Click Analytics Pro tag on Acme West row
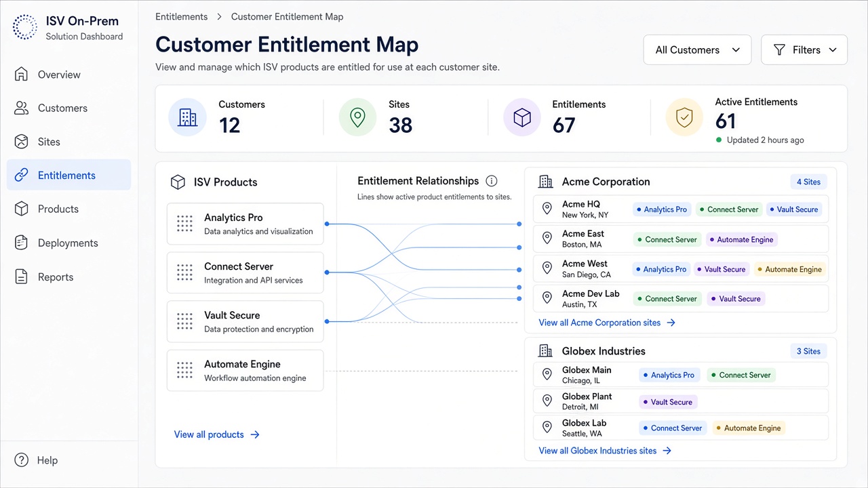Viewport: 868px width, 488px height. (660, 269)
